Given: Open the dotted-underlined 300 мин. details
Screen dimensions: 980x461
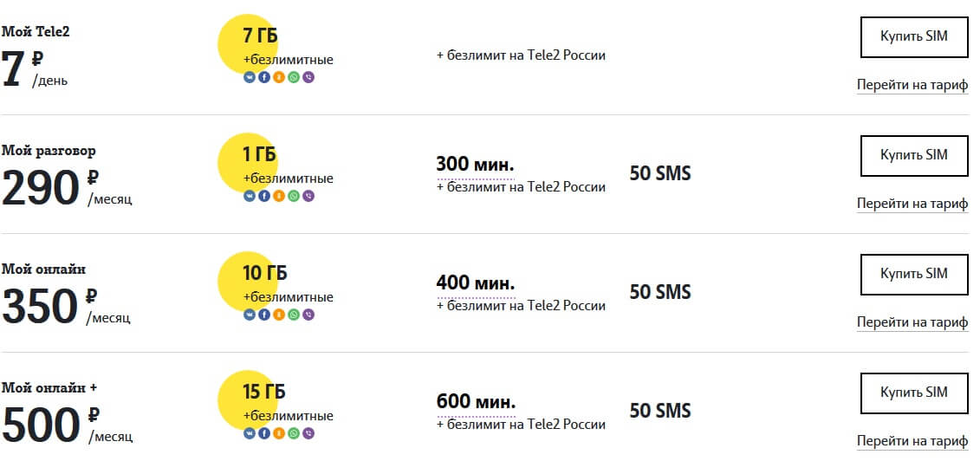Looking at the screenshot, I should (x=475, y=165).
